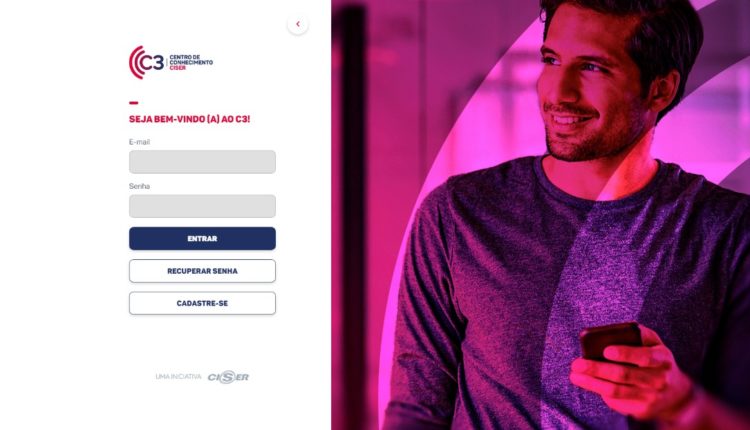
Task: Open RECUPERAR SENHA to recover password
Action: [202, 271]
